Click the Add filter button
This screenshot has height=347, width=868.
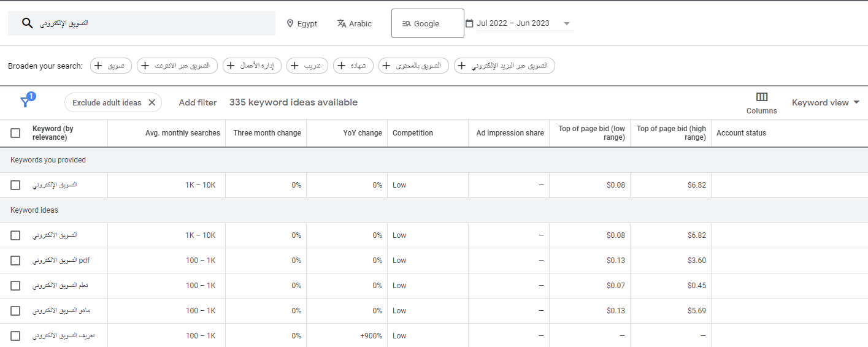coord(198,102)
